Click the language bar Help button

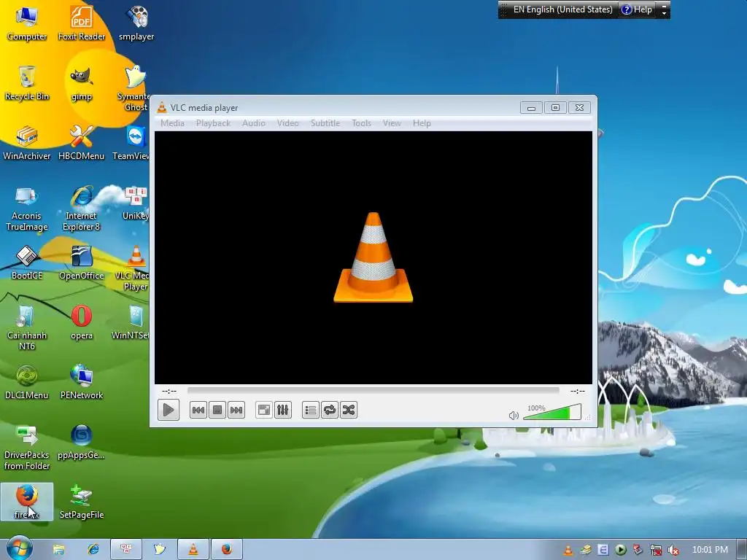637,9
